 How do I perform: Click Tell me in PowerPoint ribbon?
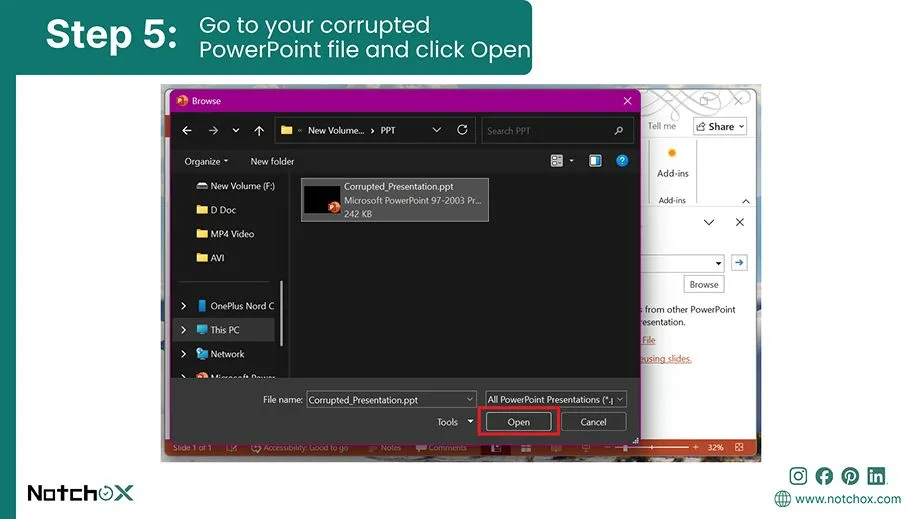click(662, 126)
